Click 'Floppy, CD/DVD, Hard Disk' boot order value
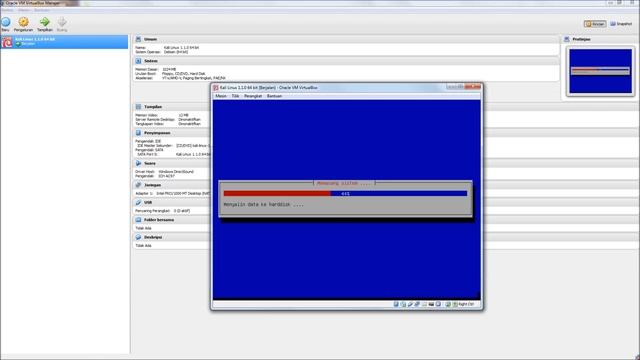This screenshot has height=360, width=640. point(184,74)
